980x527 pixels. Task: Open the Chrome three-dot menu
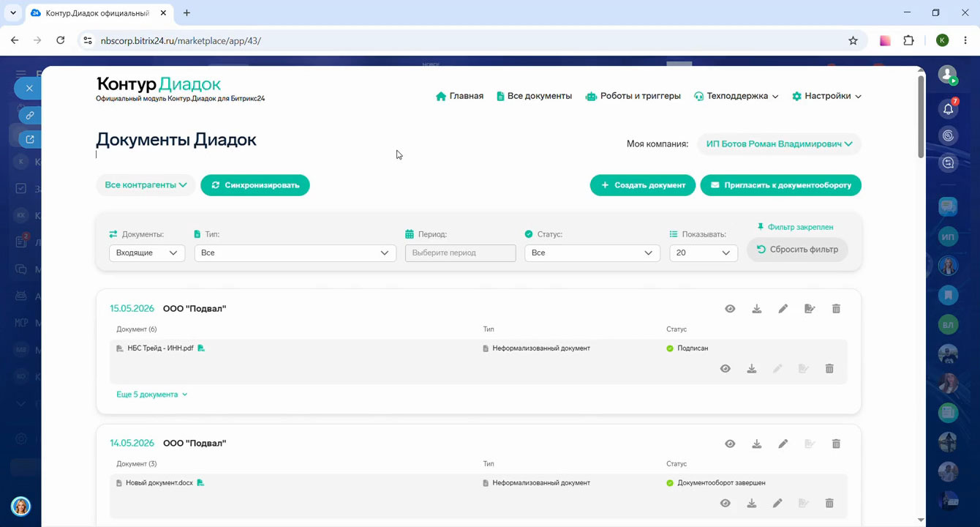(x=966, y=41)
